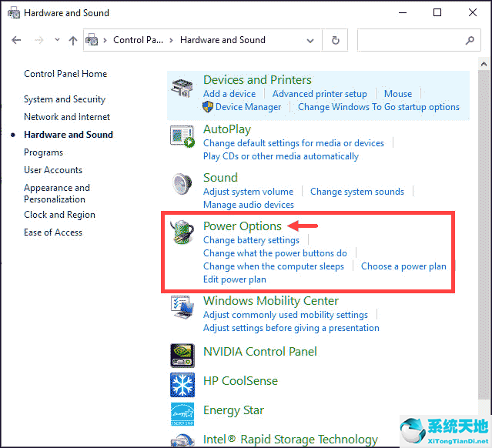Image resolution: width=492 pixels, height=448 pixels.
Task: Navigate back with the back arrow
Action: (x=17, y=41)
